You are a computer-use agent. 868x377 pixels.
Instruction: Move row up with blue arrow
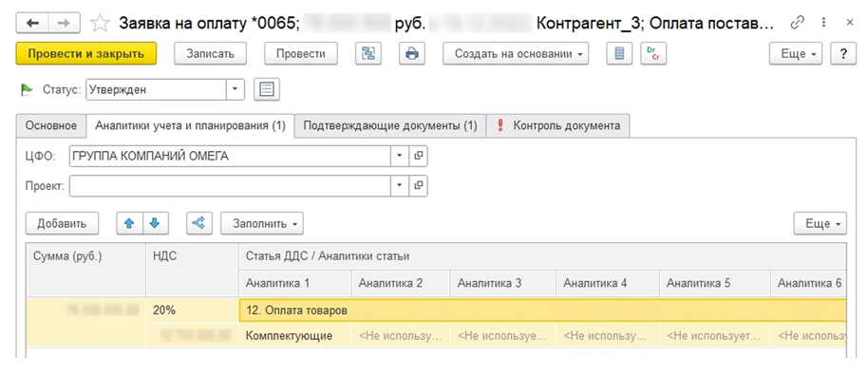tap(129, 223)
